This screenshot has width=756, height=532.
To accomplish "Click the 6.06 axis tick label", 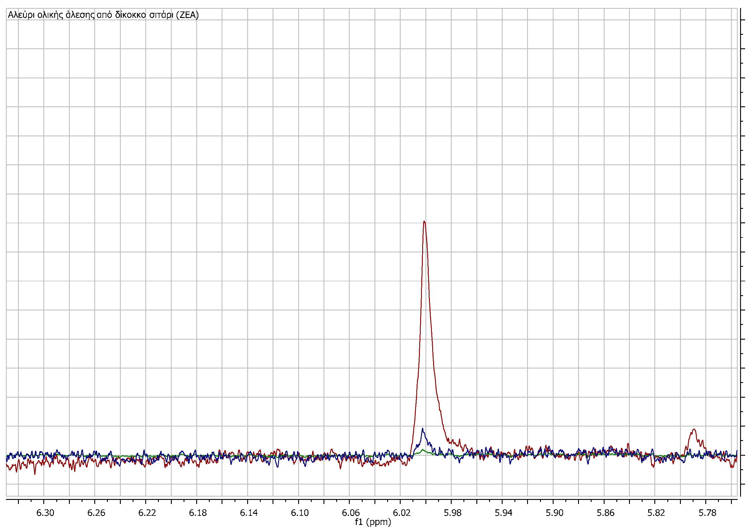I will [x=351, y=513].
